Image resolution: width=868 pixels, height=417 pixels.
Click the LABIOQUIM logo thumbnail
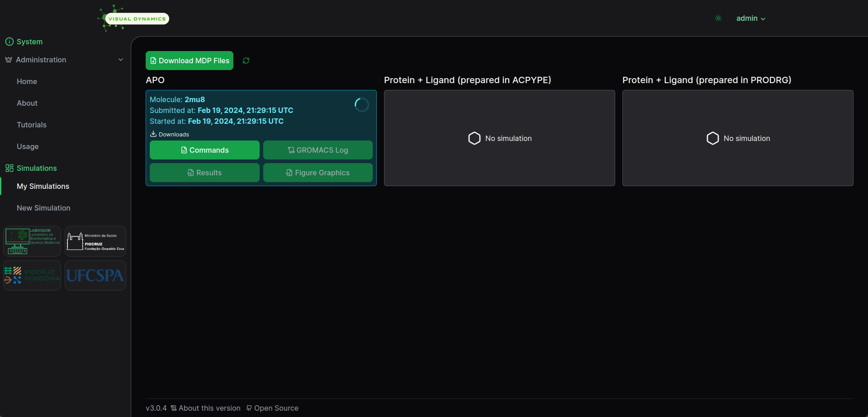click(x=32, y=241)
